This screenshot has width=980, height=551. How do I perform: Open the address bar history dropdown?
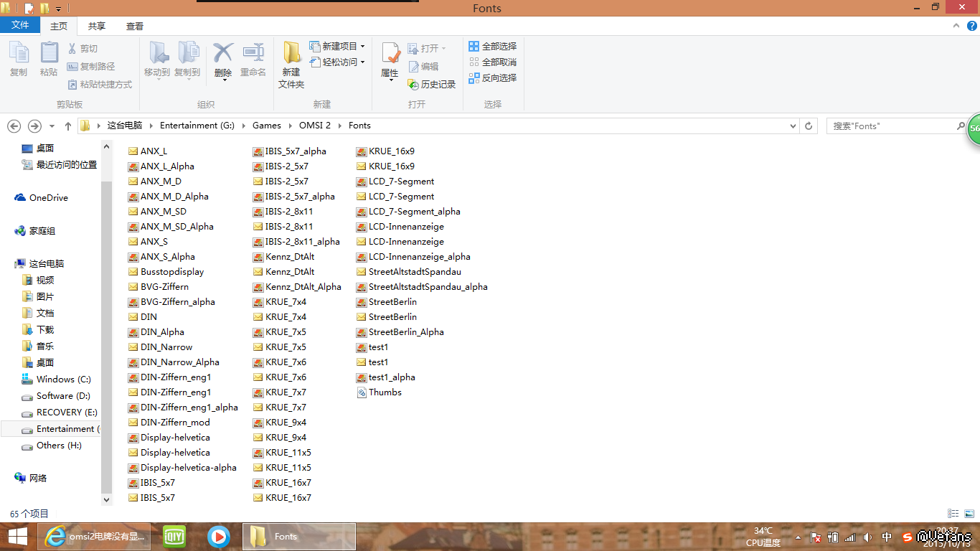tap(793, 126)
